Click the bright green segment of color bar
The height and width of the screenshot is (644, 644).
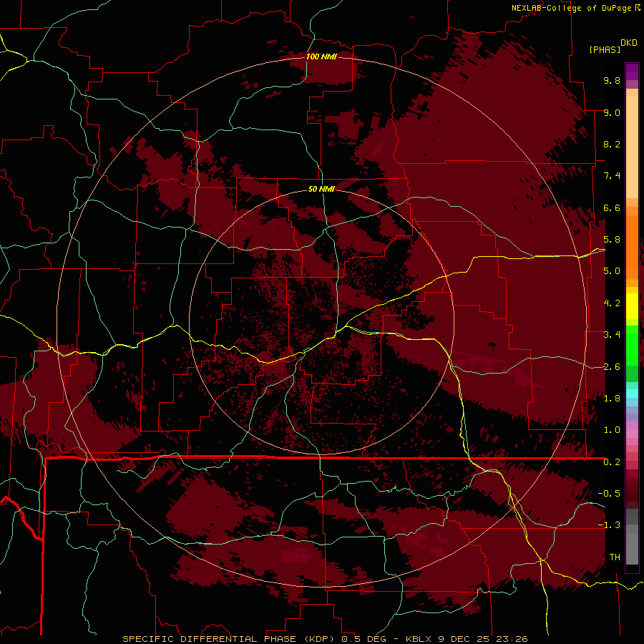tap(632, 345)
